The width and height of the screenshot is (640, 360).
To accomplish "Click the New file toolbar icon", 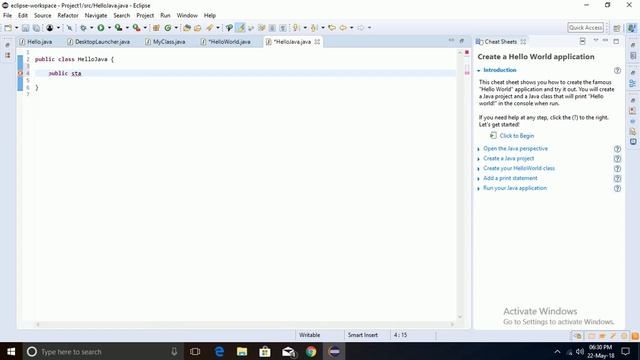I will 8,28.
